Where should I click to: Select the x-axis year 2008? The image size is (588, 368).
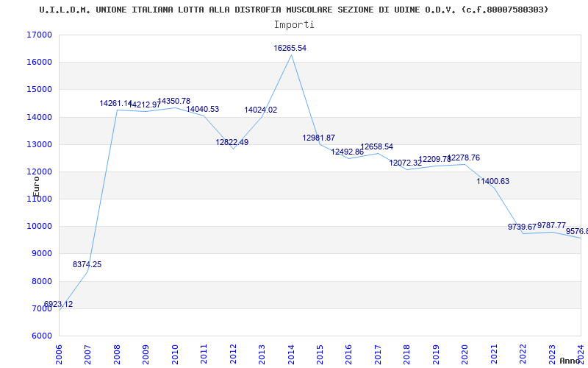pyautogui.click(x=117, y=355)
